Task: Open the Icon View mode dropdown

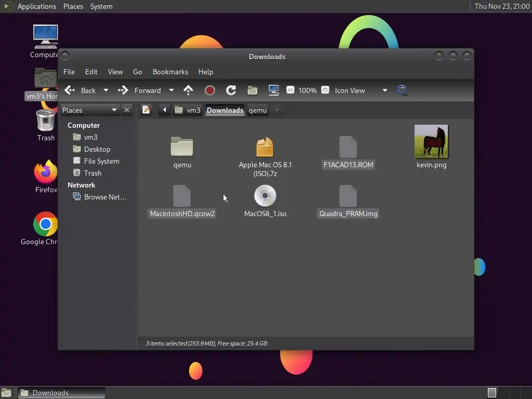Action: tap(361, 90)
